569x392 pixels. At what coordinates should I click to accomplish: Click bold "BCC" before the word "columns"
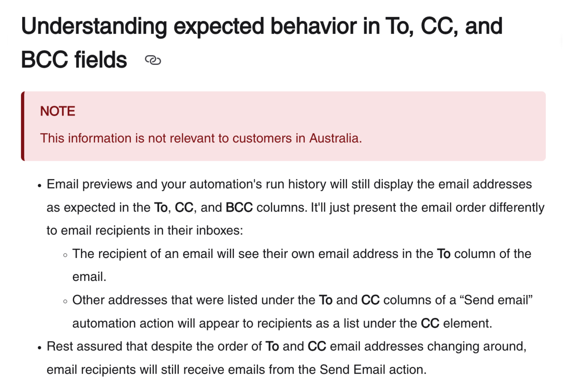239,207
